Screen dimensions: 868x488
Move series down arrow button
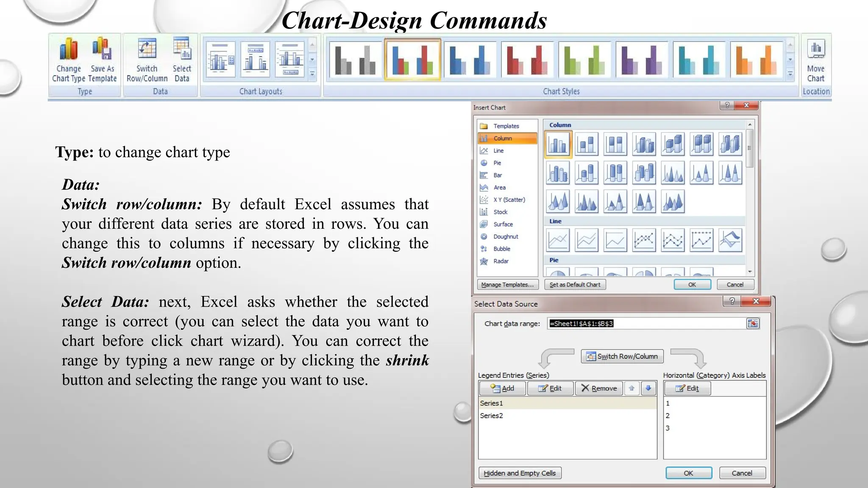(648, 388)
